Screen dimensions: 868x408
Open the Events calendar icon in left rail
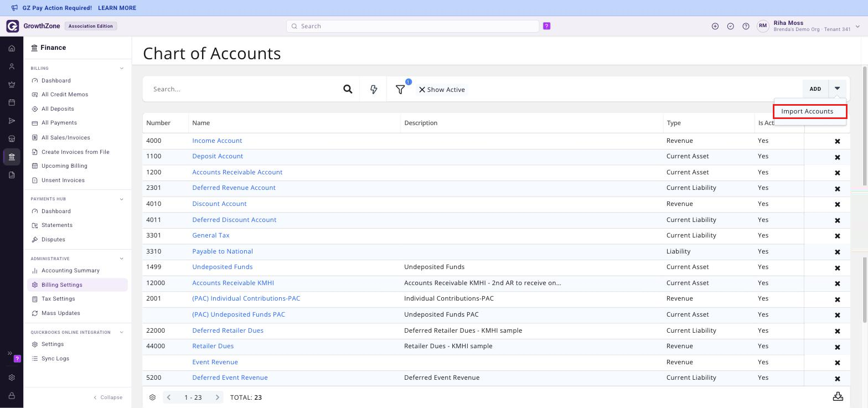click(x=12, y=102)
